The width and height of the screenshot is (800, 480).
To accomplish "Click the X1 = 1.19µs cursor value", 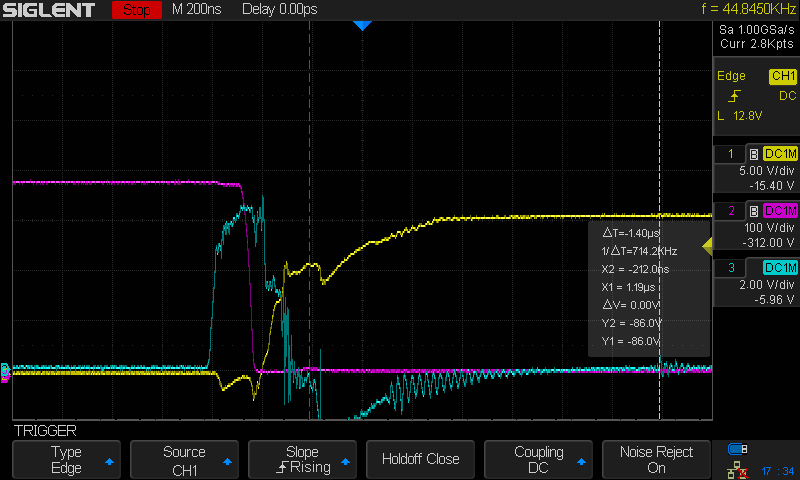I will coord(628,287).
